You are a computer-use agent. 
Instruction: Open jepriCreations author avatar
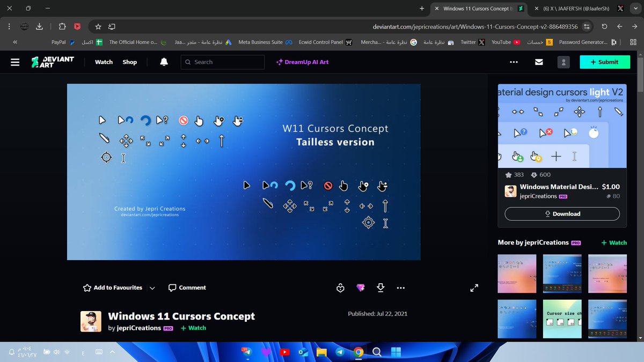[91, 322]
